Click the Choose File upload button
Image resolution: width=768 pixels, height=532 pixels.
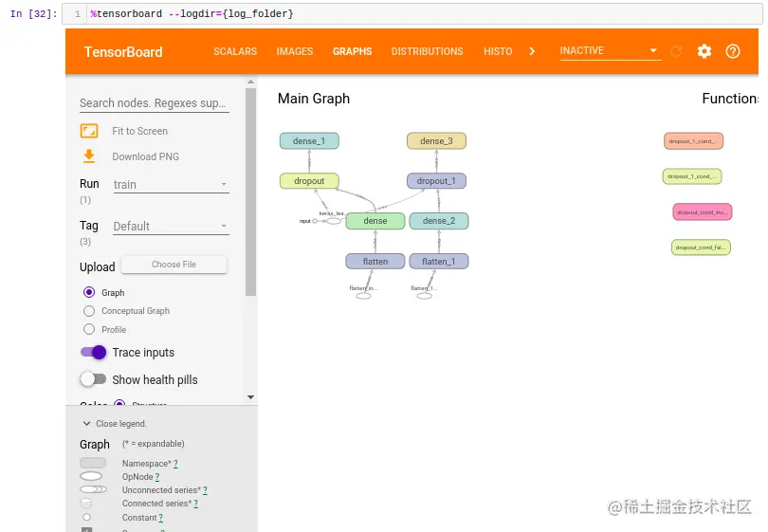coord(174,265)
